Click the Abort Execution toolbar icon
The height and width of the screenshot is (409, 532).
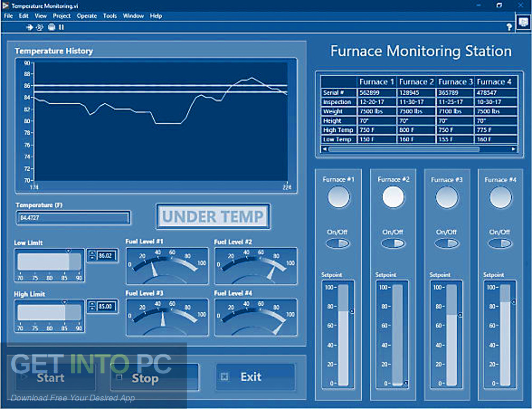51,27
